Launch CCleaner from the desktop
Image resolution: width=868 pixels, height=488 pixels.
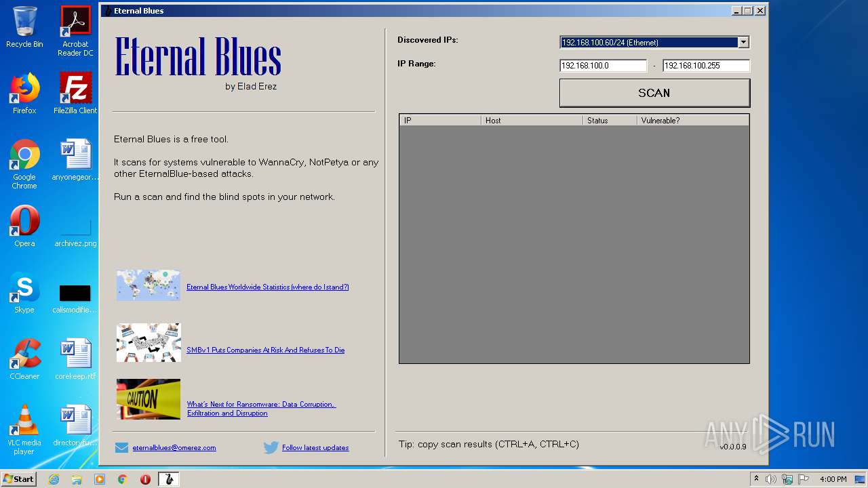click(24, 359)
